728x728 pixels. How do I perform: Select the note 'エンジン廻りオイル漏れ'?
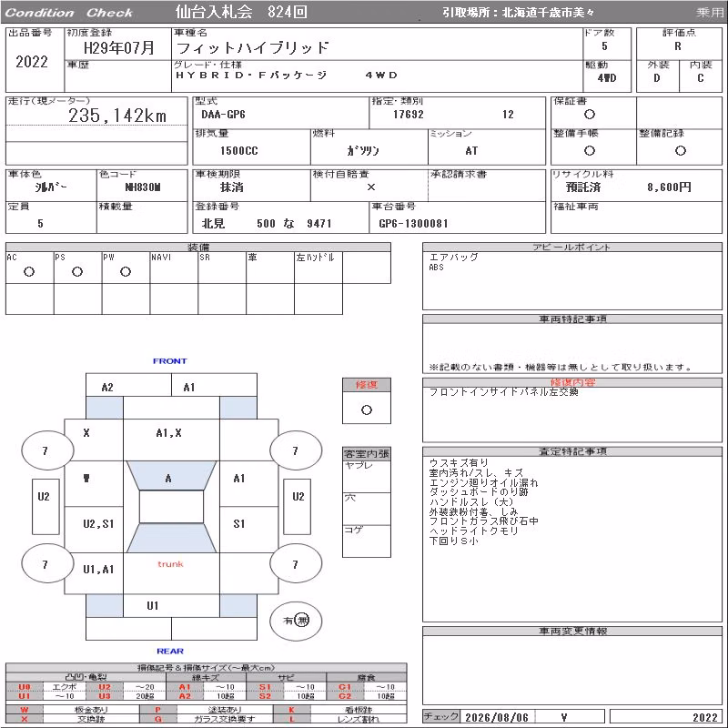[483, 482]
